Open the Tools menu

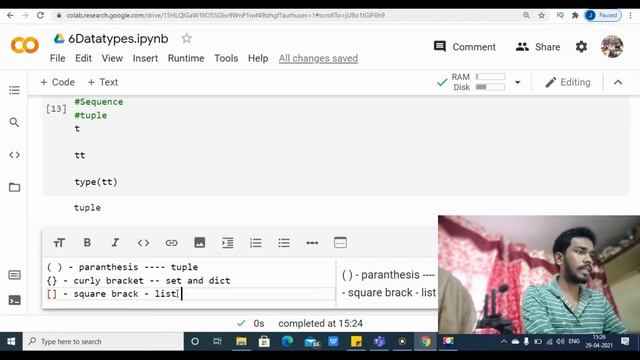[226, 58]
